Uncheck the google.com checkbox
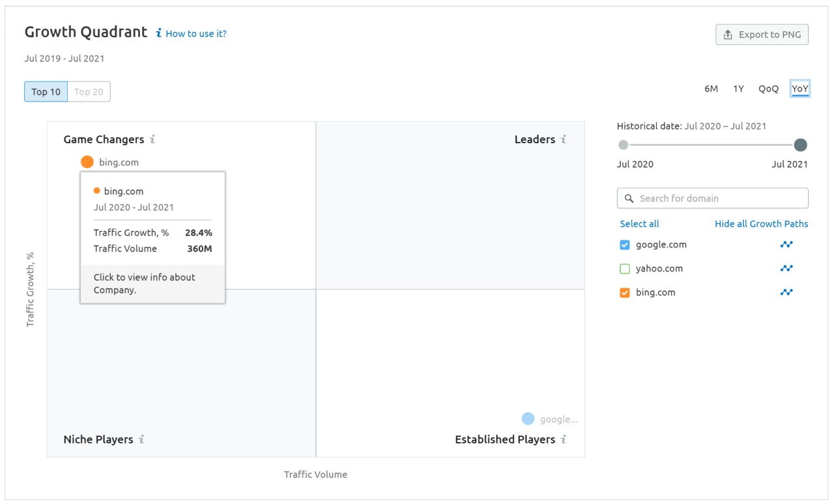Screen dimensions: 834x504 (625, 245)
